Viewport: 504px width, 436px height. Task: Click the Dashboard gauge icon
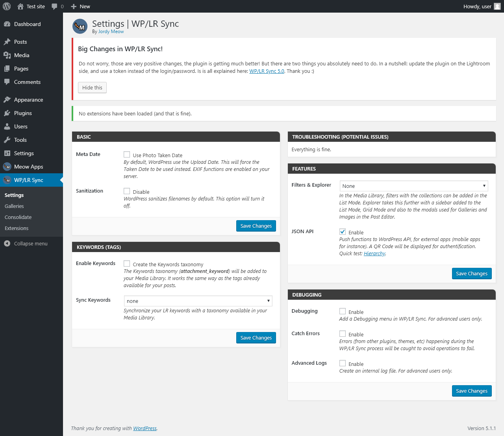click(7, 24)
